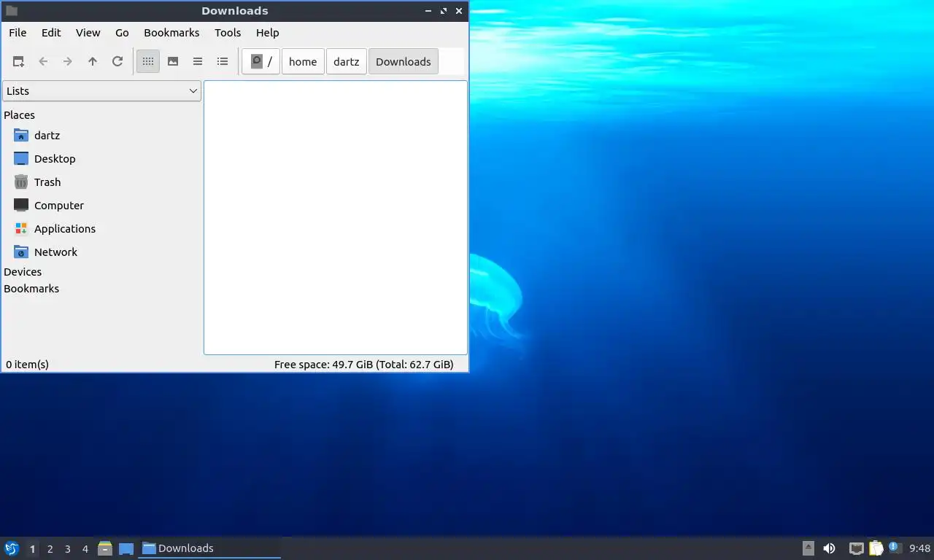
Task: Go up to the parent folder
Action: click(93, 62)
